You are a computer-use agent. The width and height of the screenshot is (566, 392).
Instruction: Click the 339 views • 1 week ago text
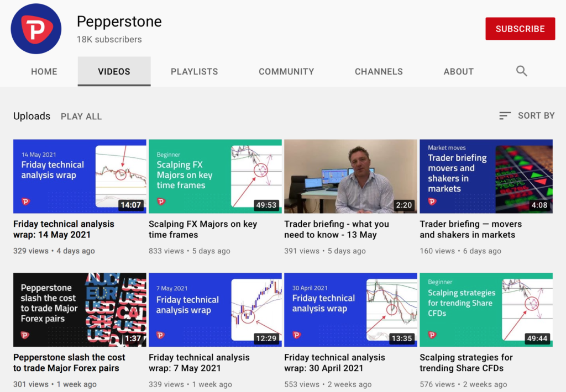pyautogui.click(x=190, y=384)
